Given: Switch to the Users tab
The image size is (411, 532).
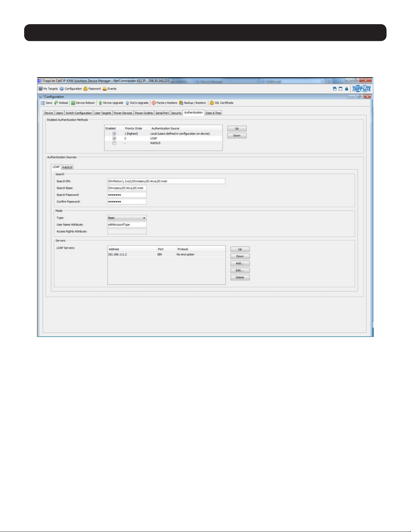Looking at the screenshot, I should click(x=59, y=113).
